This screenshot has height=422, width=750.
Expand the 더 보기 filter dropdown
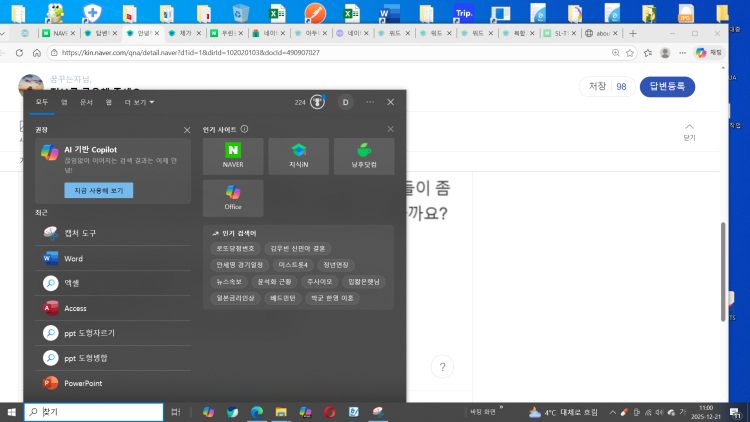(139, 102)
